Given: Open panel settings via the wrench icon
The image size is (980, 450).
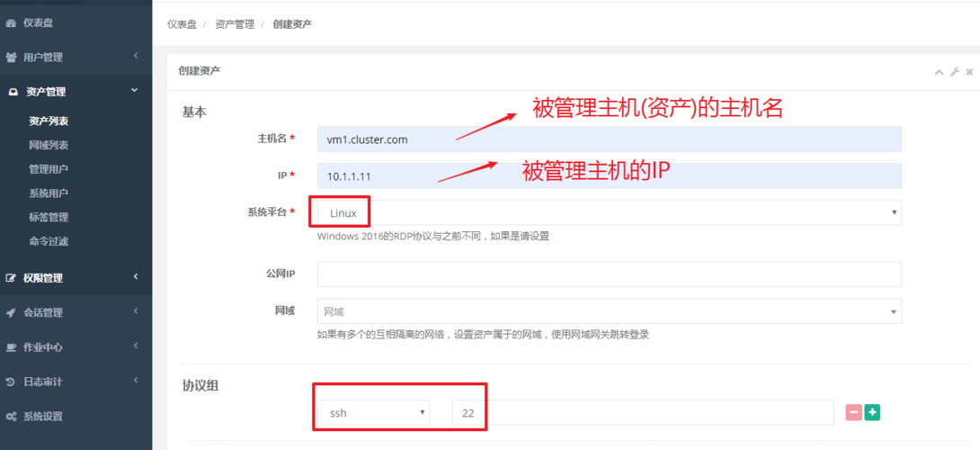Looking at the screenshot, I should click(x=954, y=72).
